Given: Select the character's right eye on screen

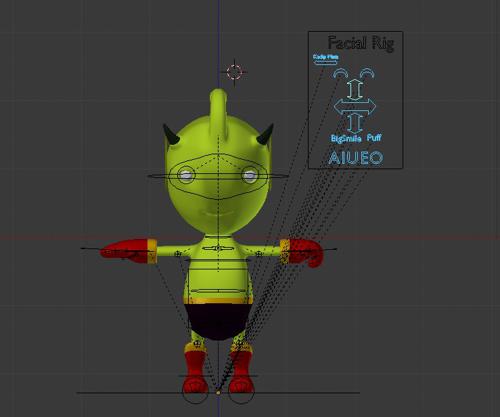Looking at the screenshot, I should (250, 175).
